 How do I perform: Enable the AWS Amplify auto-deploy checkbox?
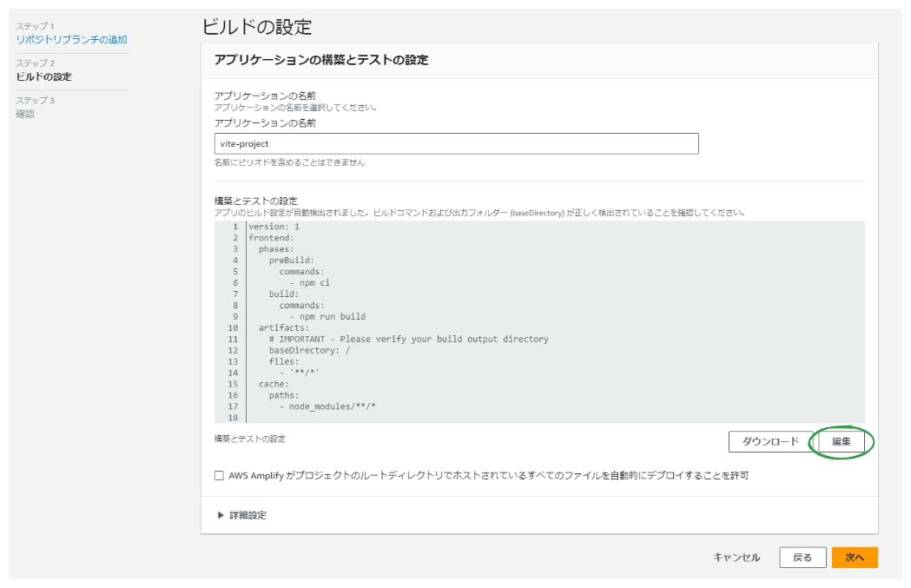point(219,475)
